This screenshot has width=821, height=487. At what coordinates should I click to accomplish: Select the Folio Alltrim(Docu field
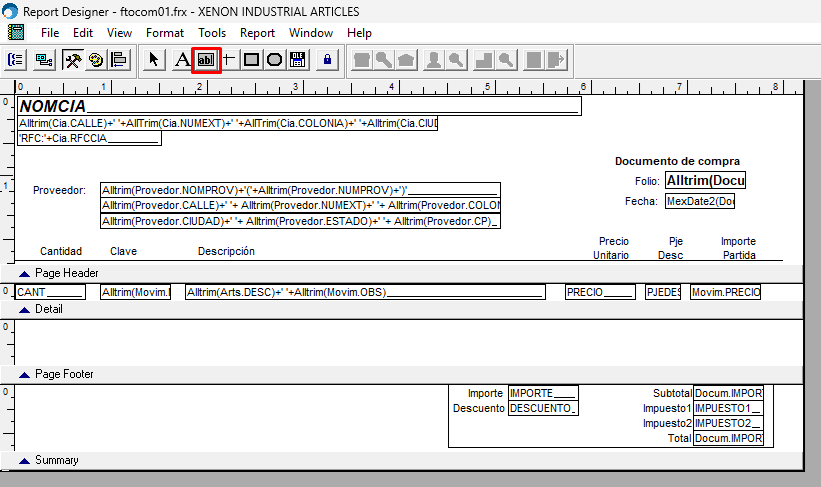pos(705,181)
